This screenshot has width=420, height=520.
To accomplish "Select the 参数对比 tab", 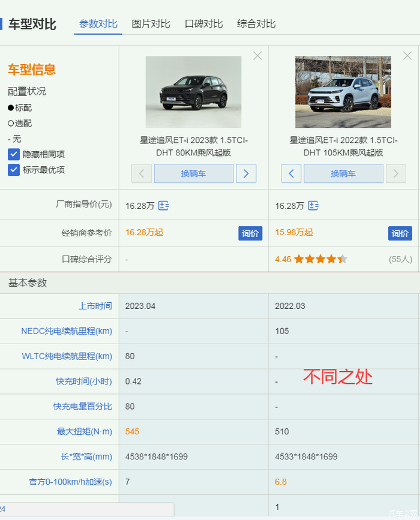I will tap(98, 24).
